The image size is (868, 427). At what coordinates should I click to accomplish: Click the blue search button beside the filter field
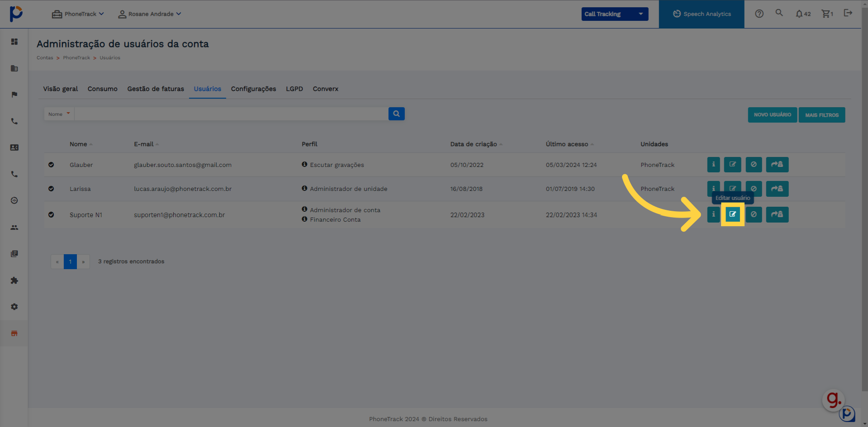396,114
